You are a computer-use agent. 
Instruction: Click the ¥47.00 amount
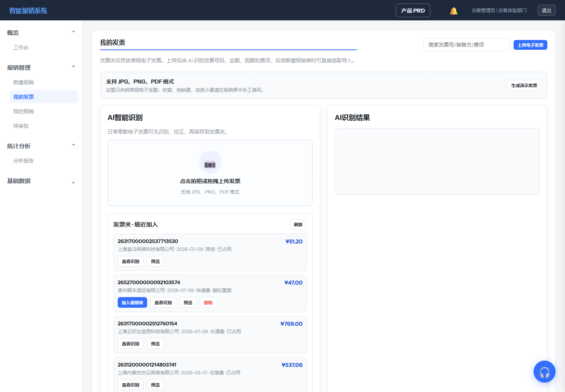point(293,283)
